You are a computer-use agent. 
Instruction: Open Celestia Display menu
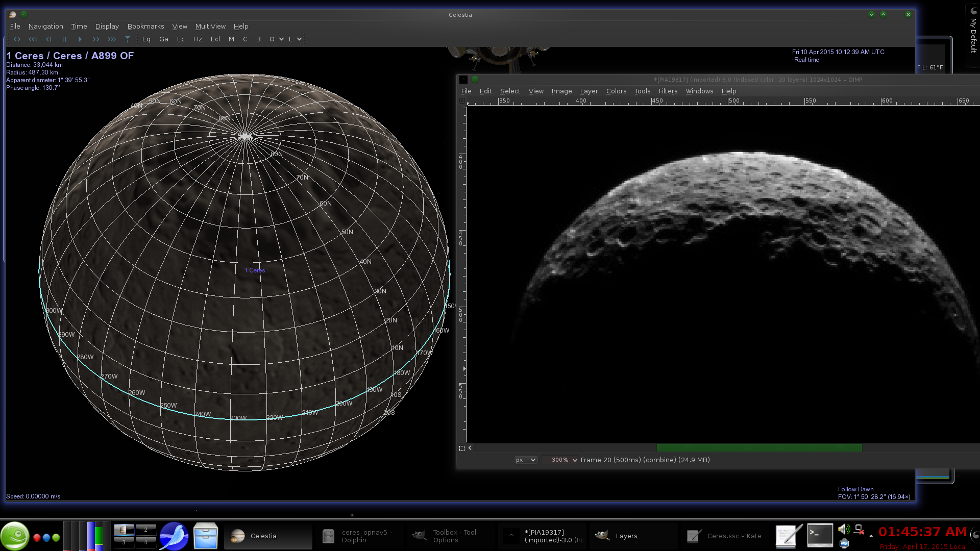coord(107,27)
